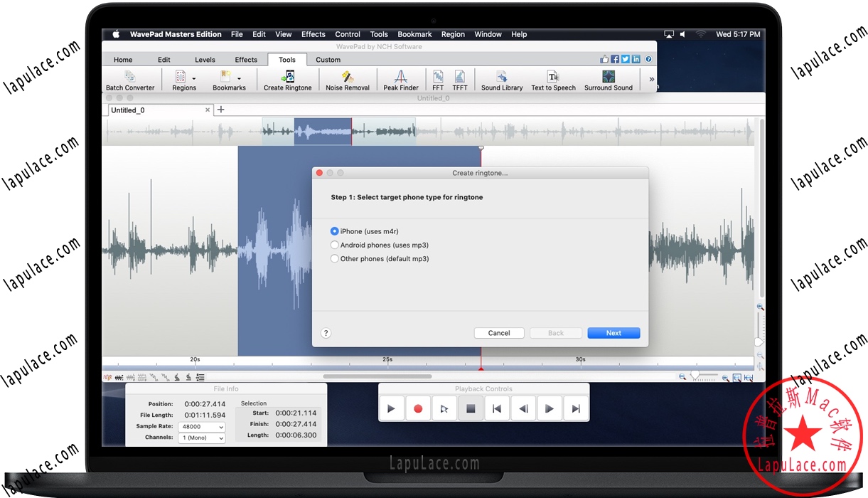Launch the Peak Finder tool
The image size is (868, 498).
(400, 80)
